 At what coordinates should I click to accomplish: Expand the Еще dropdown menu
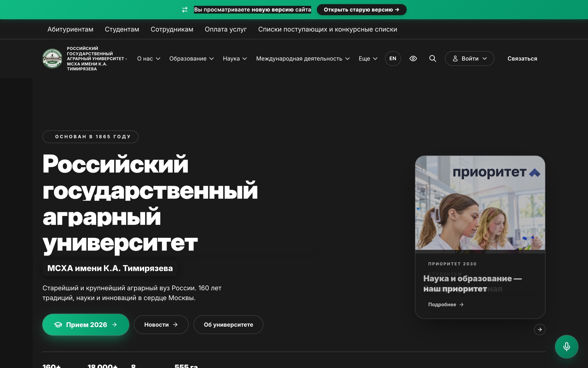pos(368,59)
